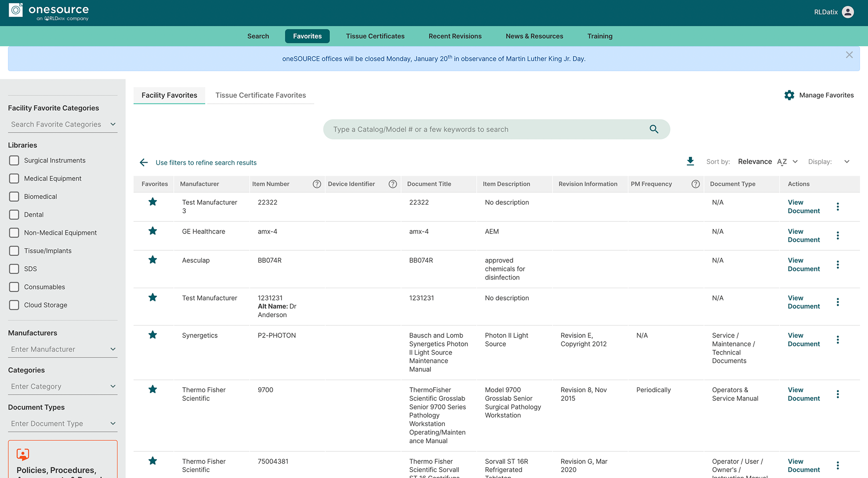Open more actions for BB074R row
Viewport: 868px width, 478px height.
click(x=838, y=264)
